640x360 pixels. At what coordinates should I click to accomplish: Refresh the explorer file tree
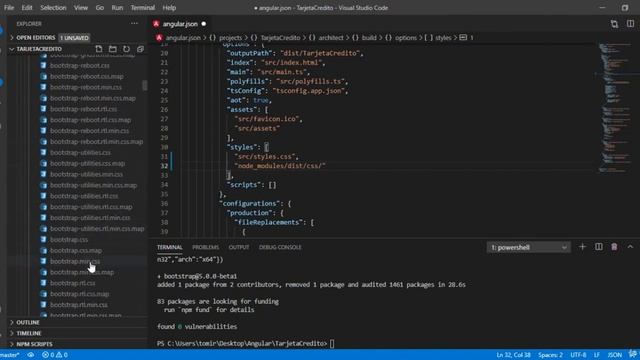(127, 49)
